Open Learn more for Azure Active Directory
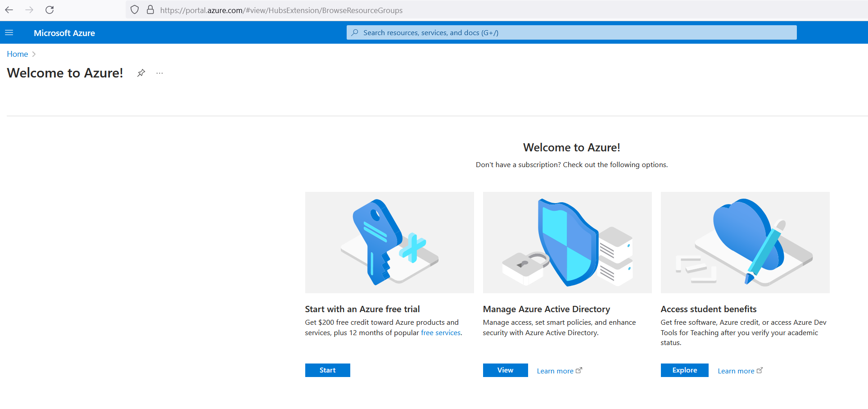The width and height of the screenshot is (868, 409). [555, 371]
